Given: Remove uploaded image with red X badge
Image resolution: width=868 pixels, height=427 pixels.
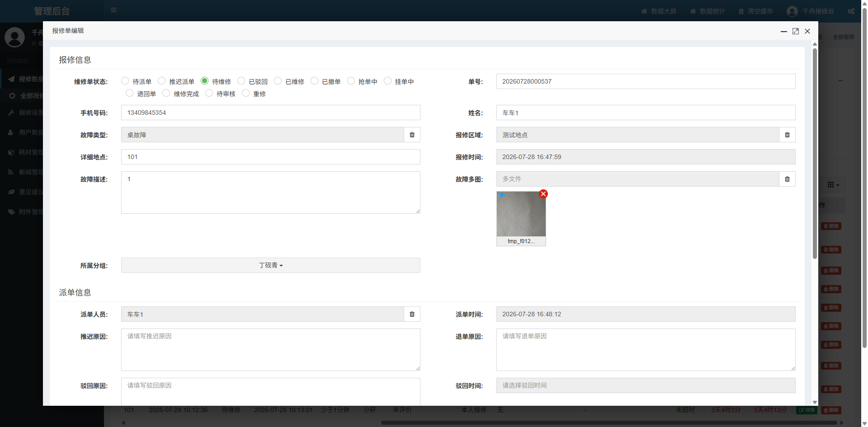Looking at the screenshot, I should tap(543, 194).
